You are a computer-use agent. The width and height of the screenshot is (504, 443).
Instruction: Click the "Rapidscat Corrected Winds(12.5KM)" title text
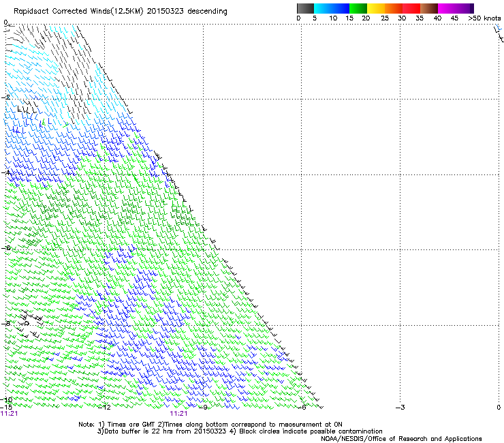pyautogui.click(x=78, y=12)
